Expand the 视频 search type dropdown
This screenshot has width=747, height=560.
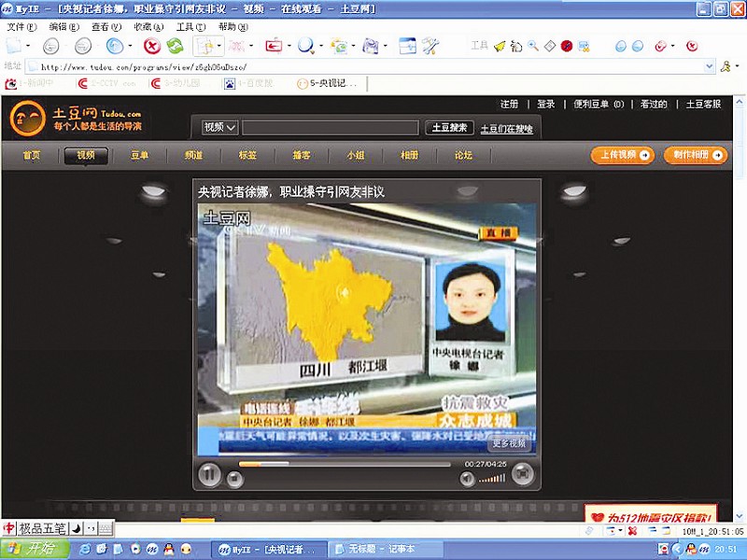[x=220, y=127]
